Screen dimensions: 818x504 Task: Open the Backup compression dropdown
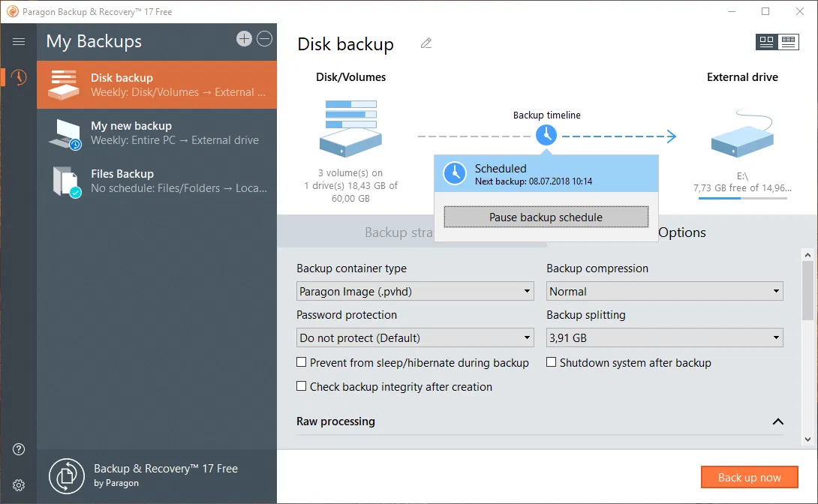tap(664, 292)
